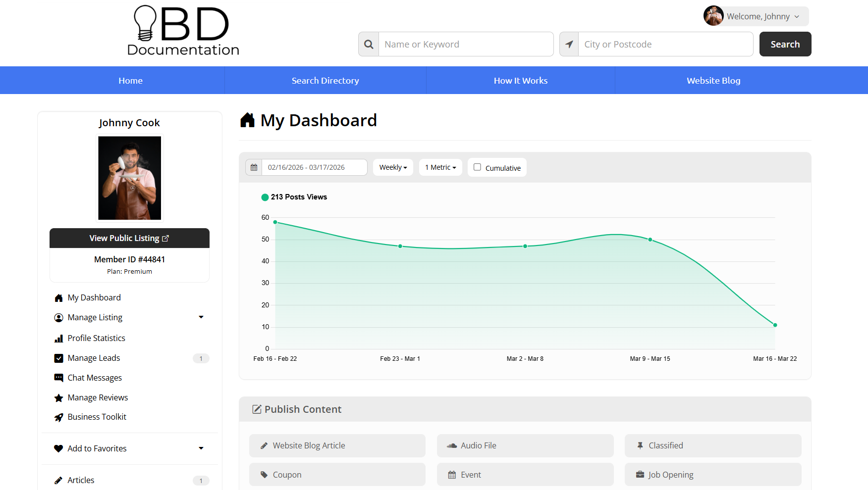Click the pencil icon beside Articles
The height and width of the screenshot is (490, 868).
pos(58,480)
